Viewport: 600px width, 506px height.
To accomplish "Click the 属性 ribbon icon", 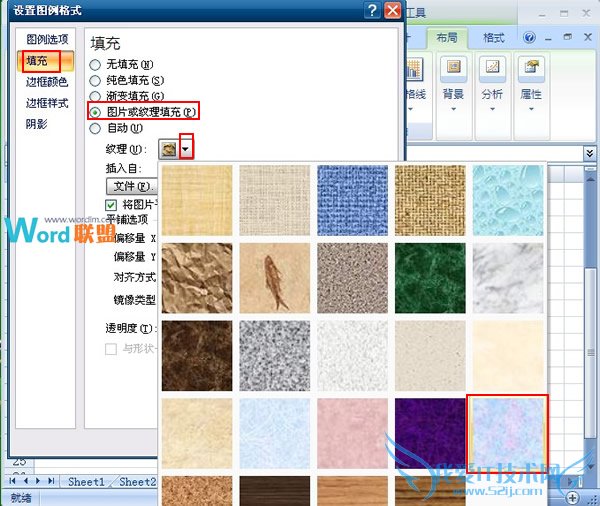I will 531,69.
